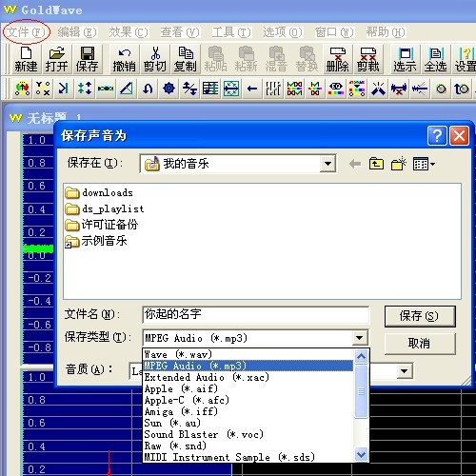Select the 许可证备份 folder

tap(102, 225)
